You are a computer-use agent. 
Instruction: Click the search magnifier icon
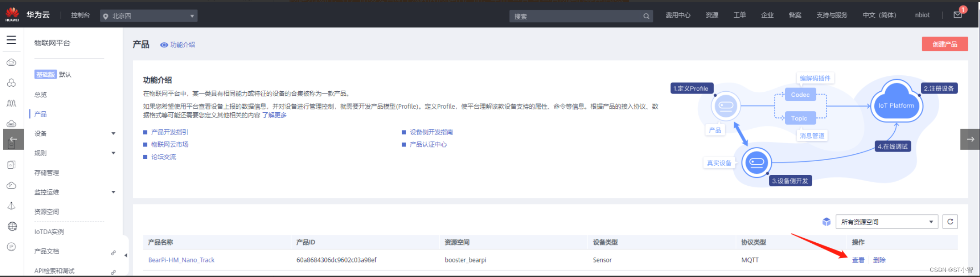[x=646, y=16]
